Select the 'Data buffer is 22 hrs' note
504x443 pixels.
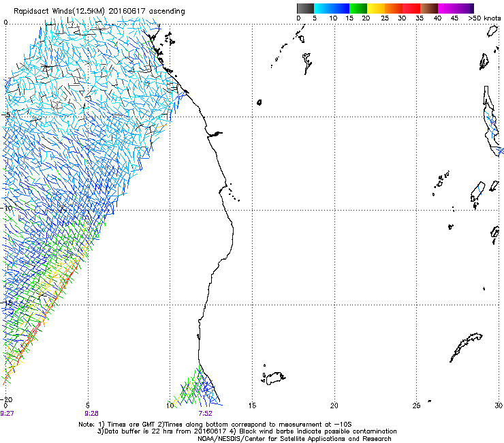[x=140, y=431]
